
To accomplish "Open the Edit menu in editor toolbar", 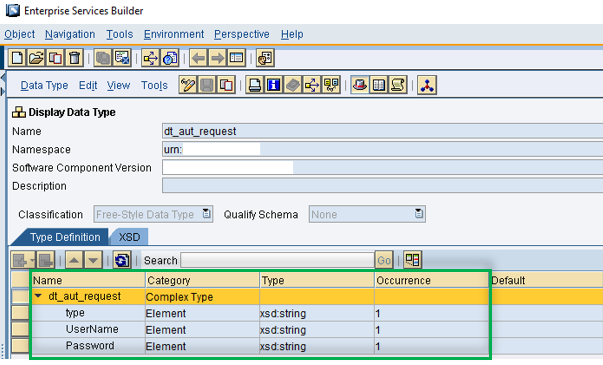I will (88, 85).
